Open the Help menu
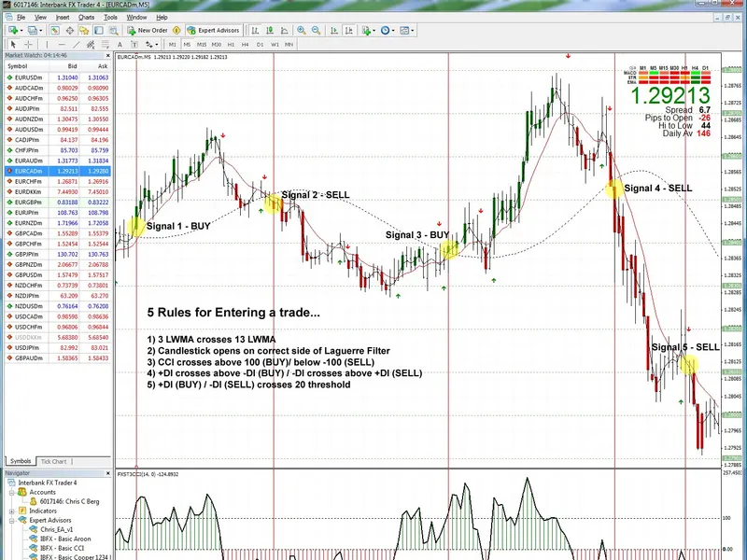 162,17
